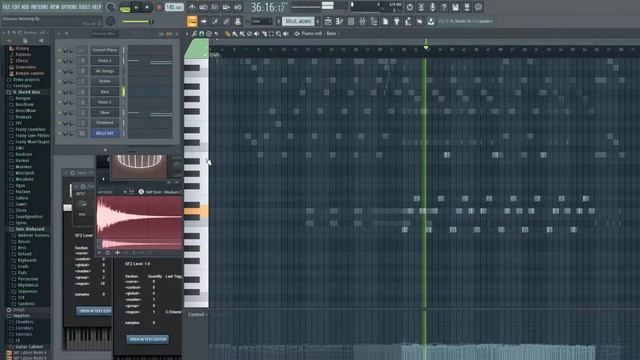Expand the Sytrus folder in browser
Screen dimensions: 640x360
pyautogui.click(x=21, y=223)
